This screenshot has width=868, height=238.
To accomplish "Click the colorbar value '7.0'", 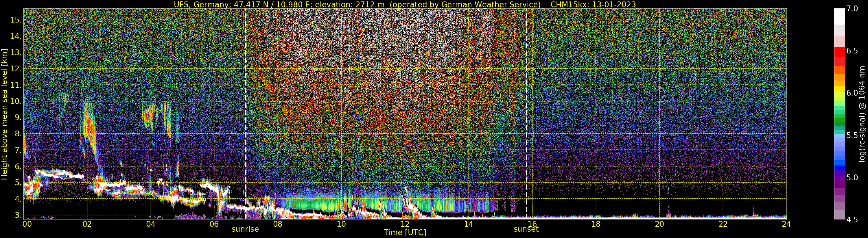I will pos(852,9).
